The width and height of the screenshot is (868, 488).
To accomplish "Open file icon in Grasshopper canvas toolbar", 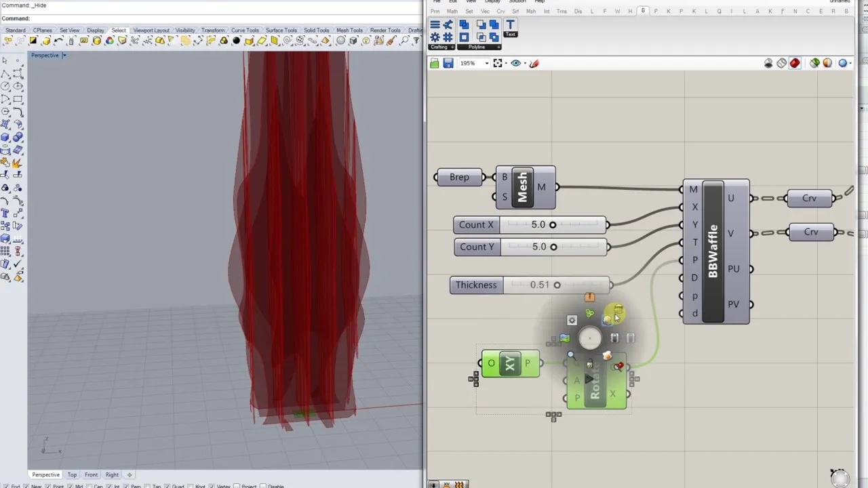I will pyautogui.click(x=435, y=63).
